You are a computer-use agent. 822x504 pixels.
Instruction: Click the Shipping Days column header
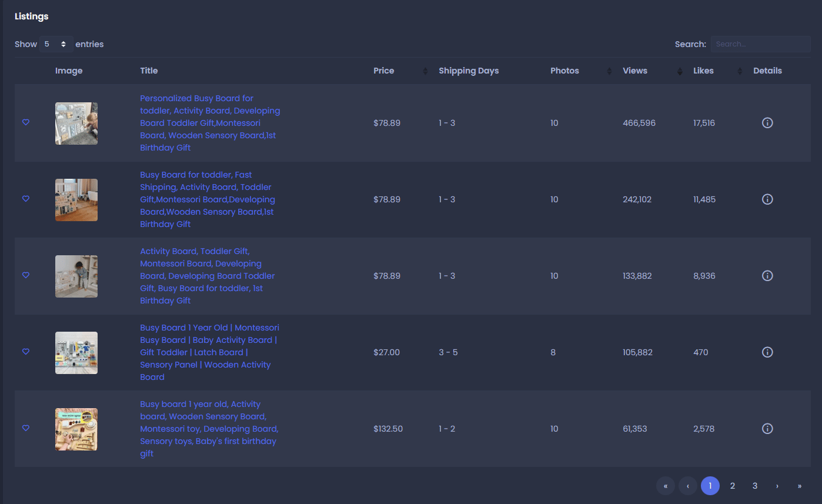(x=469, y=71)
